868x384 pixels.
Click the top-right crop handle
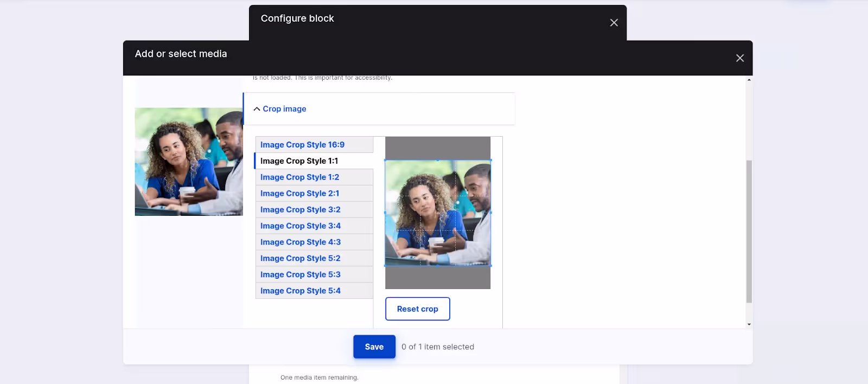click(x=490, y=160)
